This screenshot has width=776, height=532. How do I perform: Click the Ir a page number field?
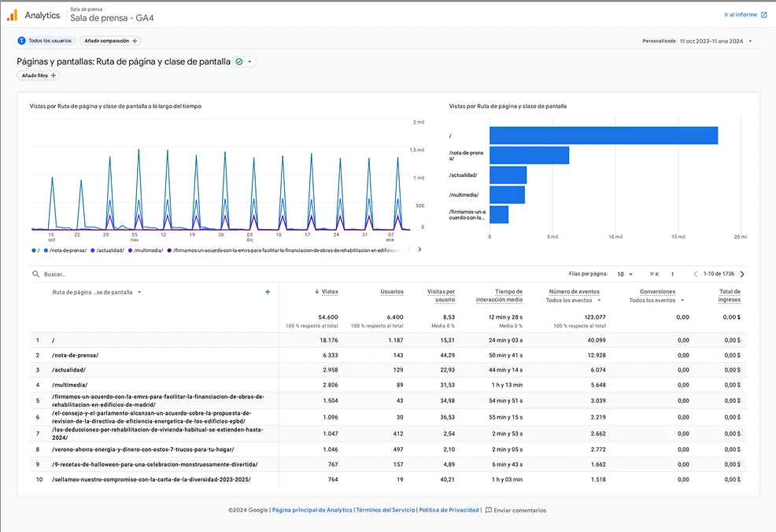click(672, 274)
